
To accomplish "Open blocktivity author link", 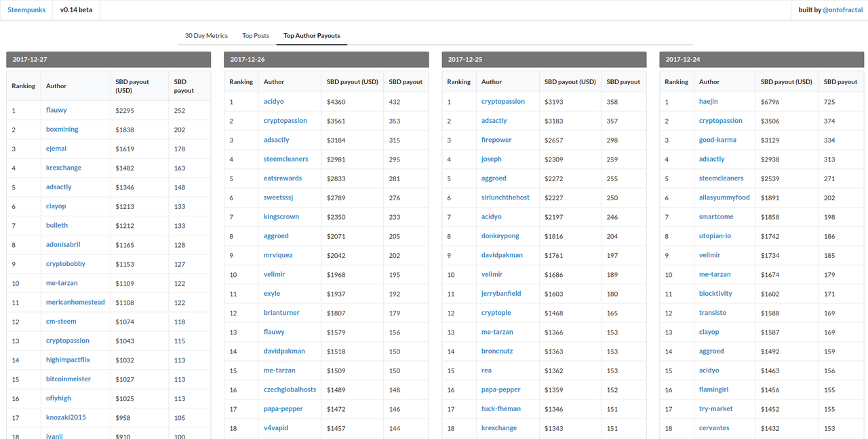I will coord(715,294).
